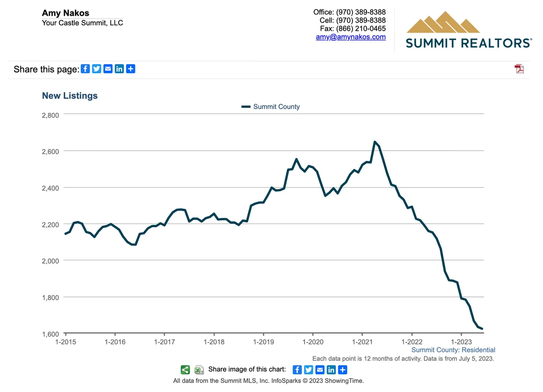Click the 12 months of activity footnote
543x392 pixels.
tap(403, 359)
